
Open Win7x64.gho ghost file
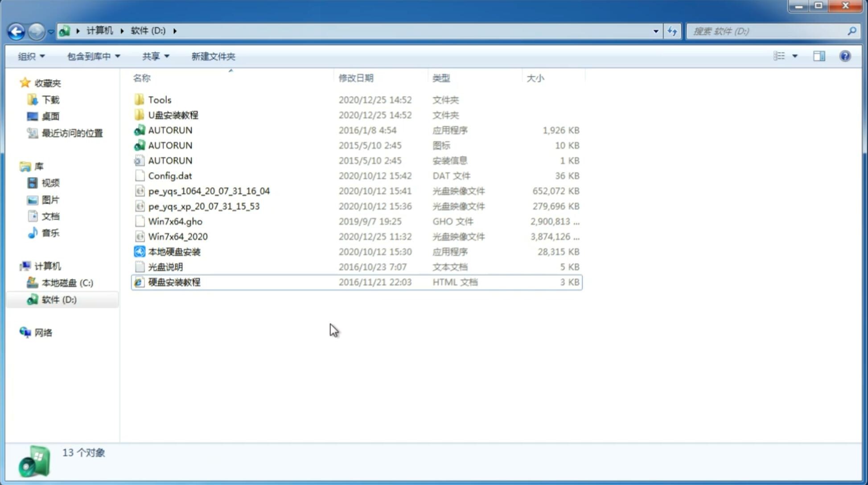[176, 221]
